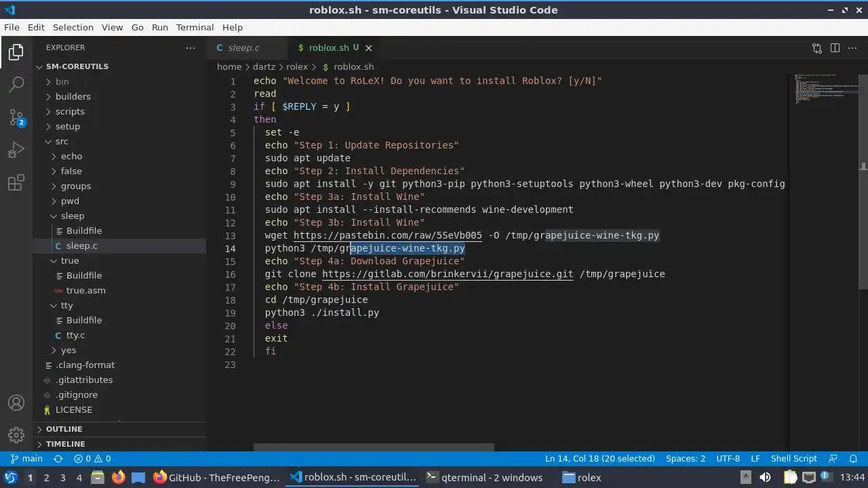Synchronize changes in the status bar
Viewport: 868px width, 488px height.
(x=58, y=458)
